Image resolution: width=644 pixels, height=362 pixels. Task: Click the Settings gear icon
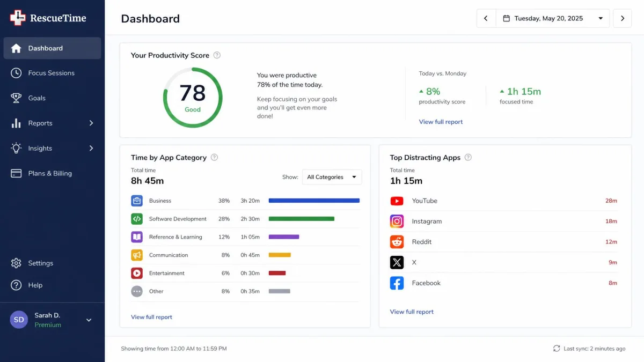16,263
